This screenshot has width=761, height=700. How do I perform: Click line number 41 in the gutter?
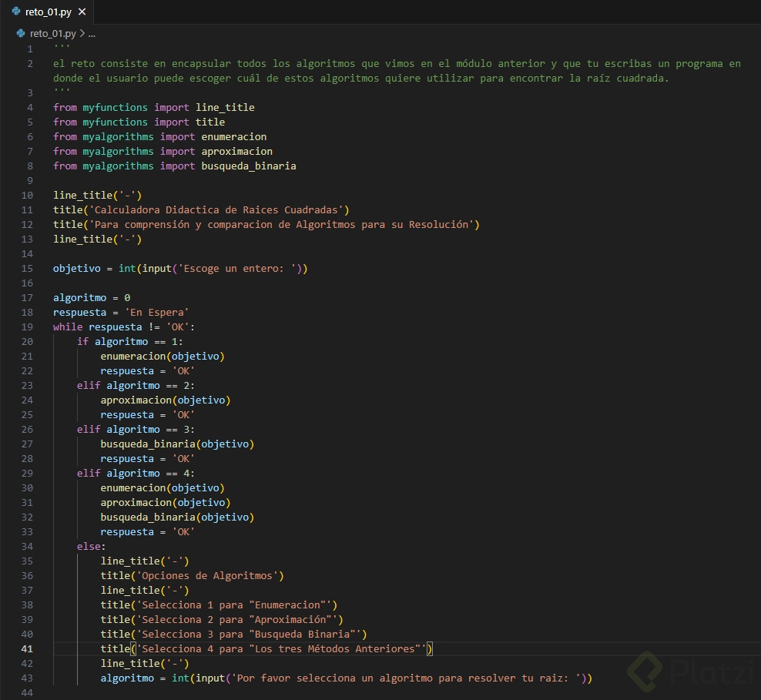point(27,648)
